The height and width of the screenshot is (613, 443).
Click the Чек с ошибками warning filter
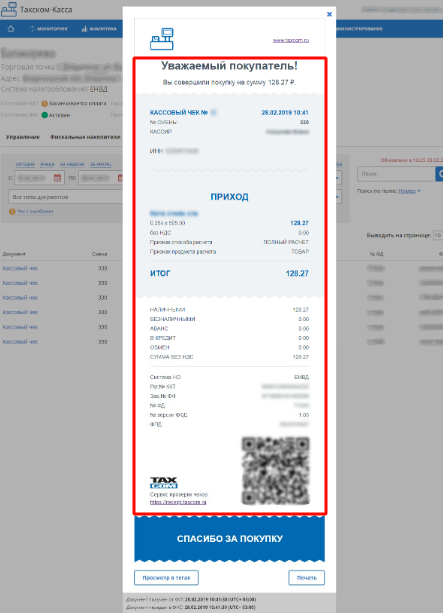31,212
